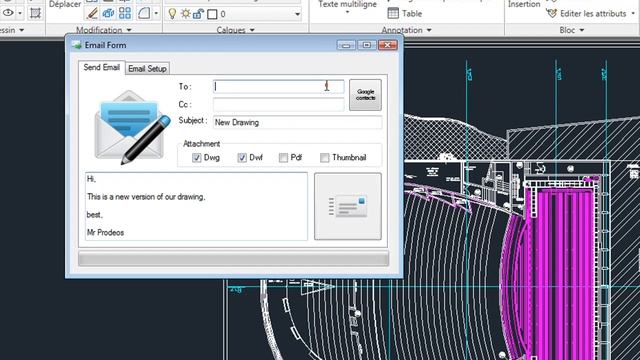Screen dimensions: 640x360
Task: Expand the Dessin panel arrow
Action: pos(22,30)
